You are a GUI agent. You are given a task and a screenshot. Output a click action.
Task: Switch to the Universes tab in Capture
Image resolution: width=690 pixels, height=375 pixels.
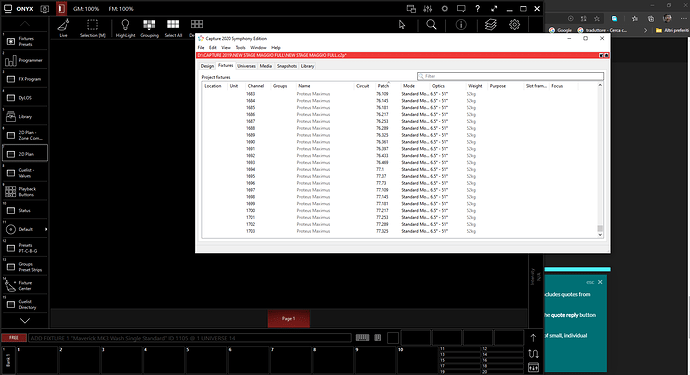click(x=246, y=66)
